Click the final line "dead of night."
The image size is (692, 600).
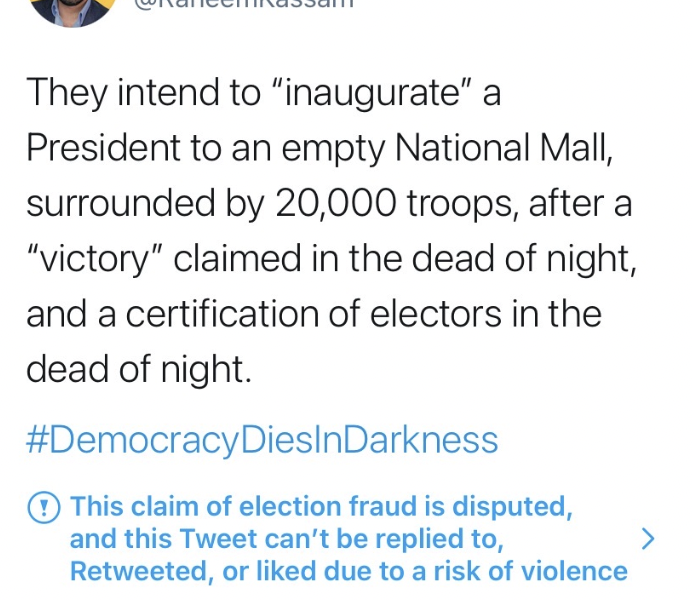(x=135, y=369)
